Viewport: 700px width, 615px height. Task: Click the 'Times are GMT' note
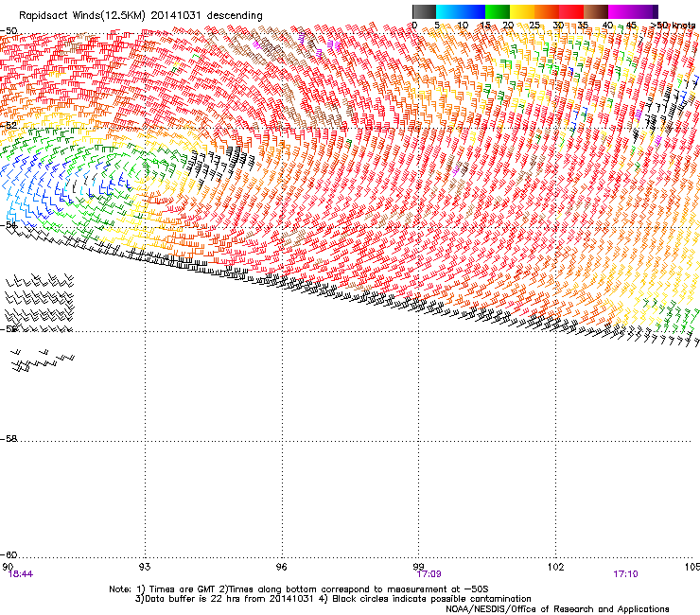click(x=183, y=589)
